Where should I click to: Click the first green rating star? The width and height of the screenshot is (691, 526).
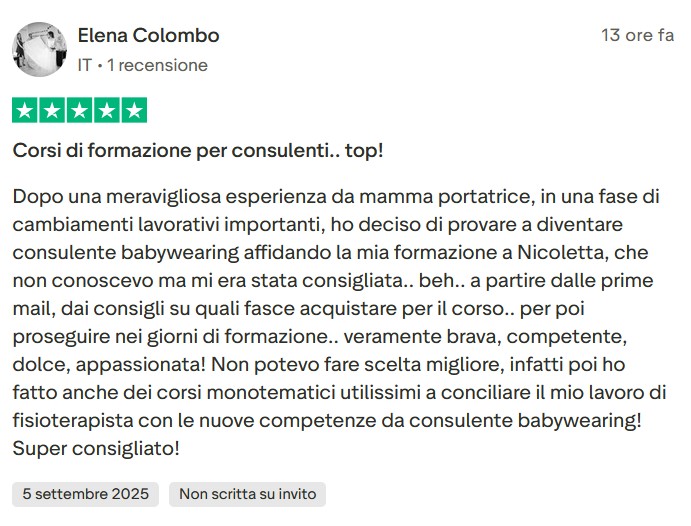[26, 111]
